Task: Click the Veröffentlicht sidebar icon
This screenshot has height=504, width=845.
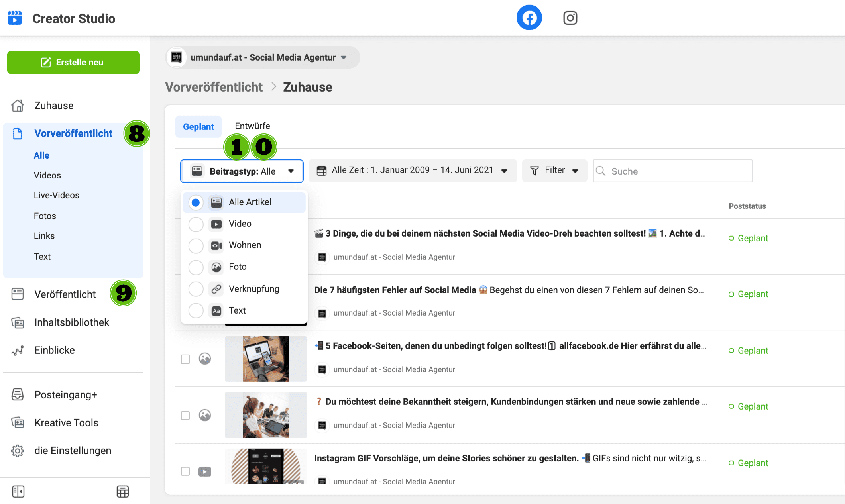Action: click(18, 294)
